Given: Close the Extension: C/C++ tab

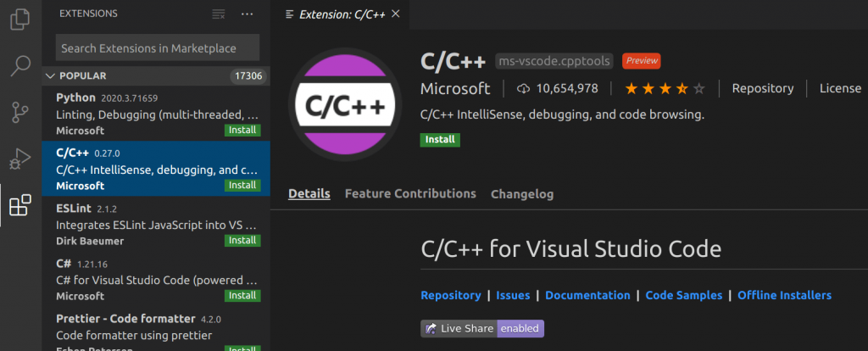Looking at the screenshot, I should [395, 14].
